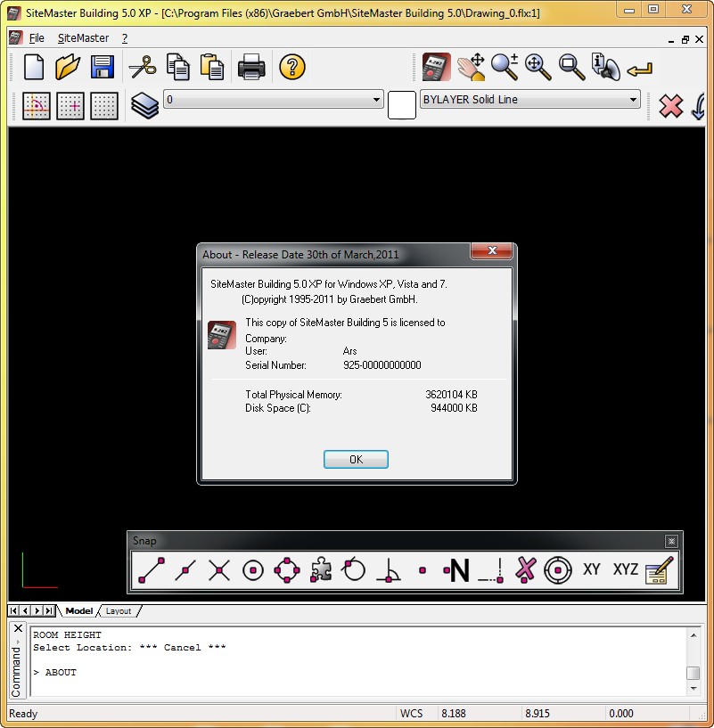
Task: Restore the inner document window
Action: tap(685, 40)
